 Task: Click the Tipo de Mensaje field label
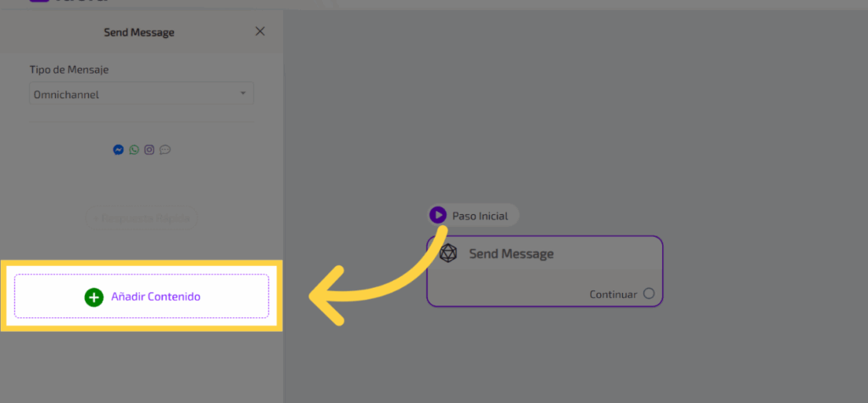tap(70, 69)
